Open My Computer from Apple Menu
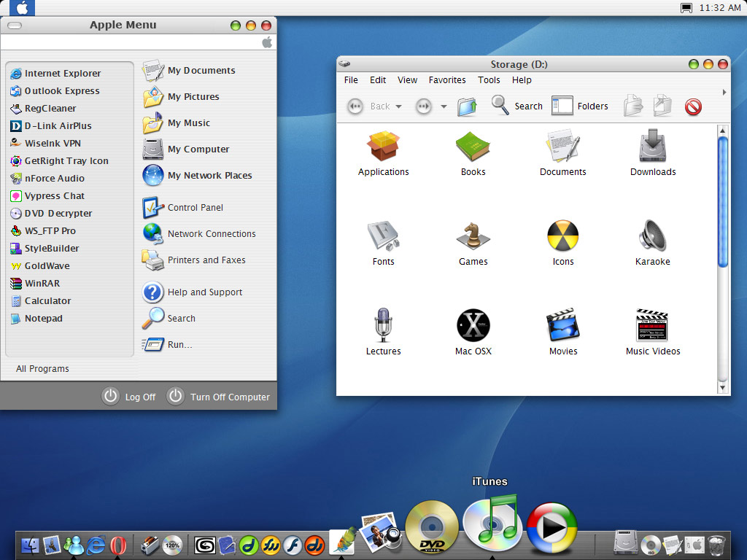 point(186,149)
